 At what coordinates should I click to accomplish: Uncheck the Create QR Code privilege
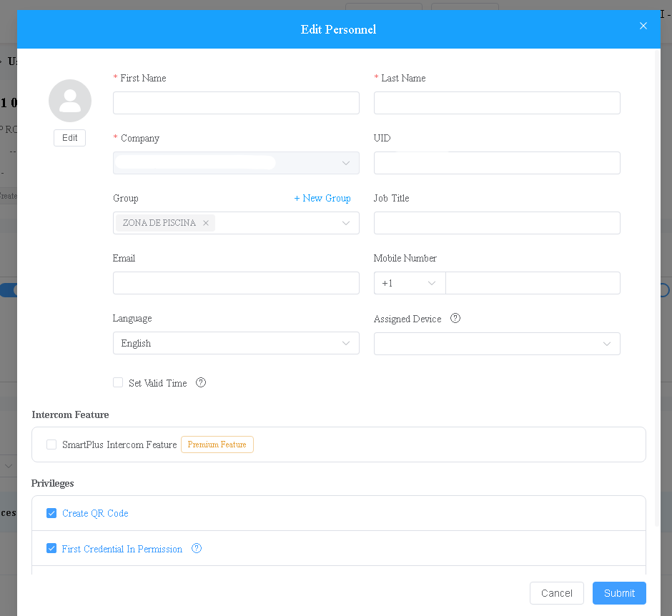[51, 513]
